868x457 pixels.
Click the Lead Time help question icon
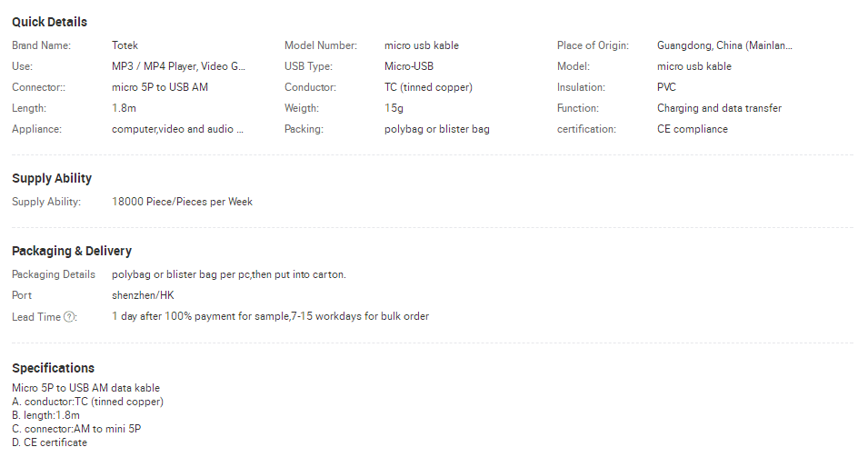[69, 317]
